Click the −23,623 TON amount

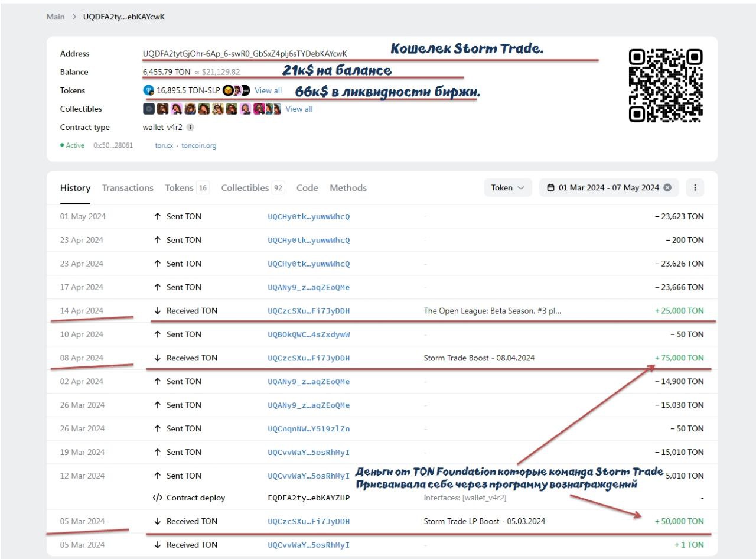point(679,216)
